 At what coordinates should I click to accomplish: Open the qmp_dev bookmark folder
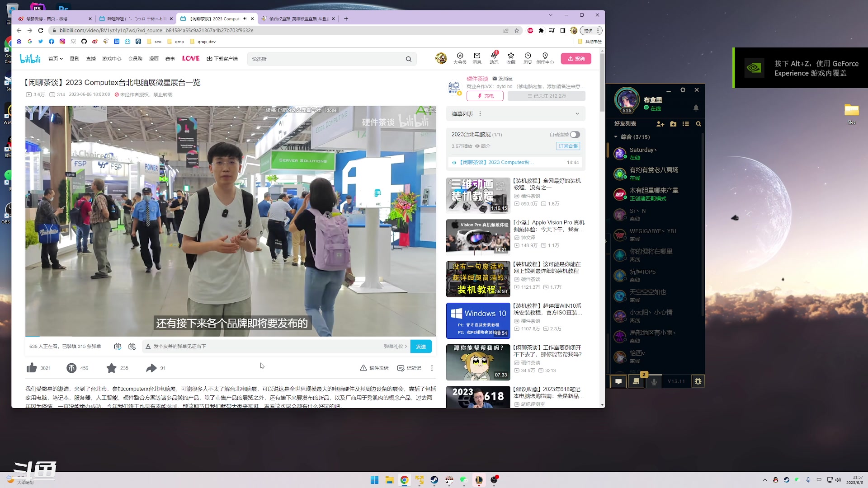click(203, 41)
